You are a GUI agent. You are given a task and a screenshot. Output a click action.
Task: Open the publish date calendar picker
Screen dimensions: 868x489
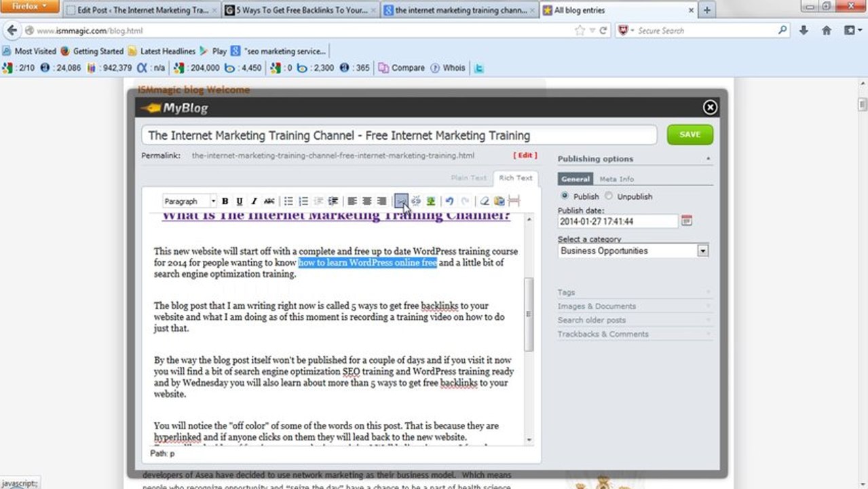686,221
